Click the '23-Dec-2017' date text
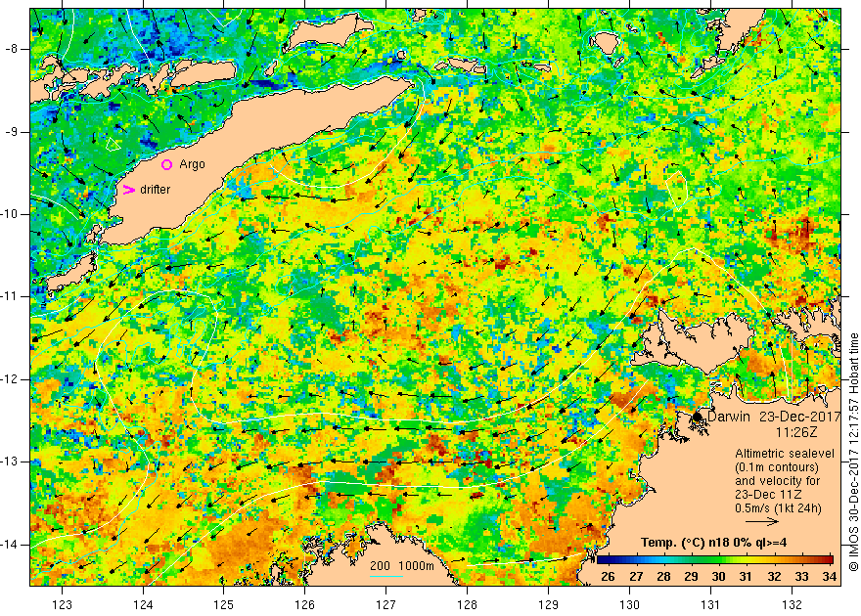The height and width of the screenshot is (616, 861). click(800, 417)
